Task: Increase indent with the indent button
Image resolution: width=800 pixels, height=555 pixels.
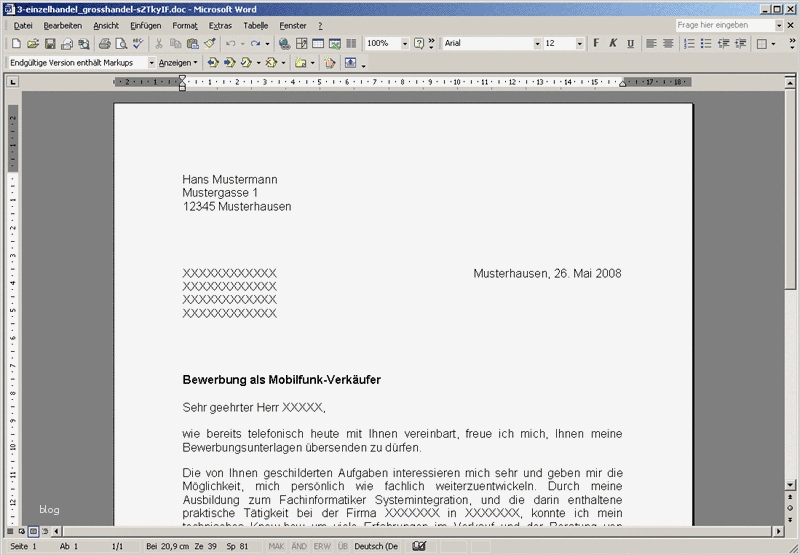Action: point(740,44)
